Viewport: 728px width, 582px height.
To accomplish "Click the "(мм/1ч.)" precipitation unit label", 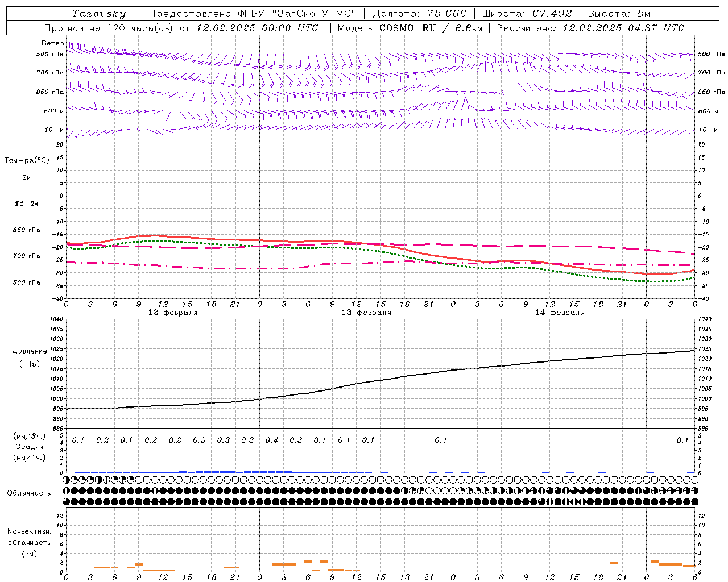I will tap(30, 458).
